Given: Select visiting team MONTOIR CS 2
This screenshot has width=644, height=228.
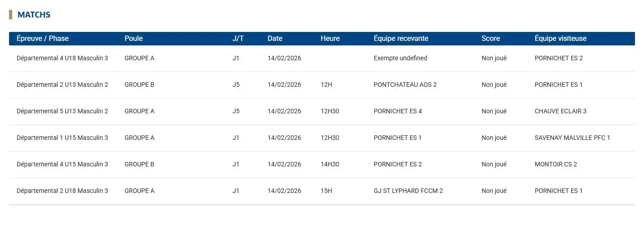Looking at the screenshot, I should tap(555, 165).
